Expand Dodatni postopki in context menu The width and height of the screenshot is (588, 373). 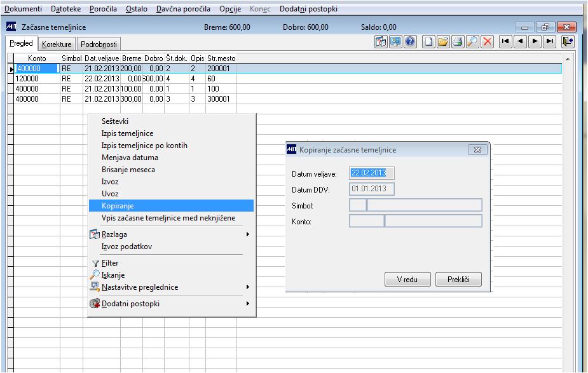point(247,304)
